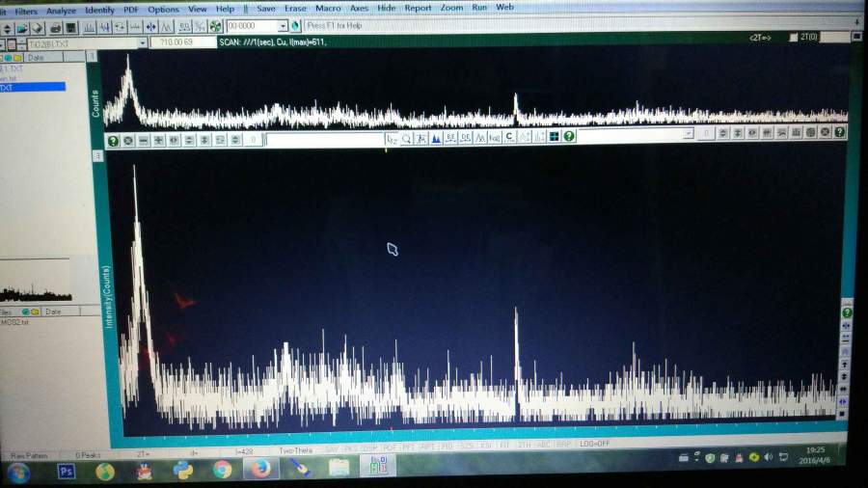Click the Date column header in lower list
The image size is (868, 488).
[62, 312]
